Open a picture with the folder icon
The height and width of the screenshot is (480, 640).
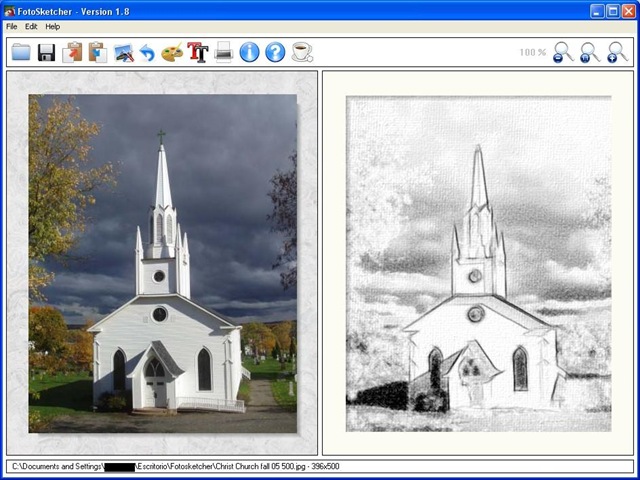point(21,52)
